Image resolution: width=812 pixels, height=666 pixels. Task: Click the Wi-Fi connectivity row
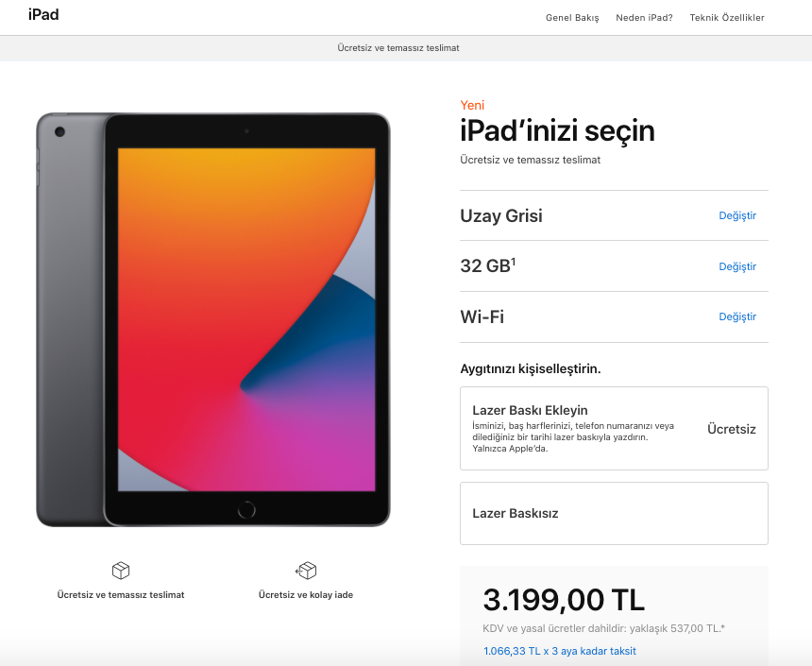click(614, 316)
